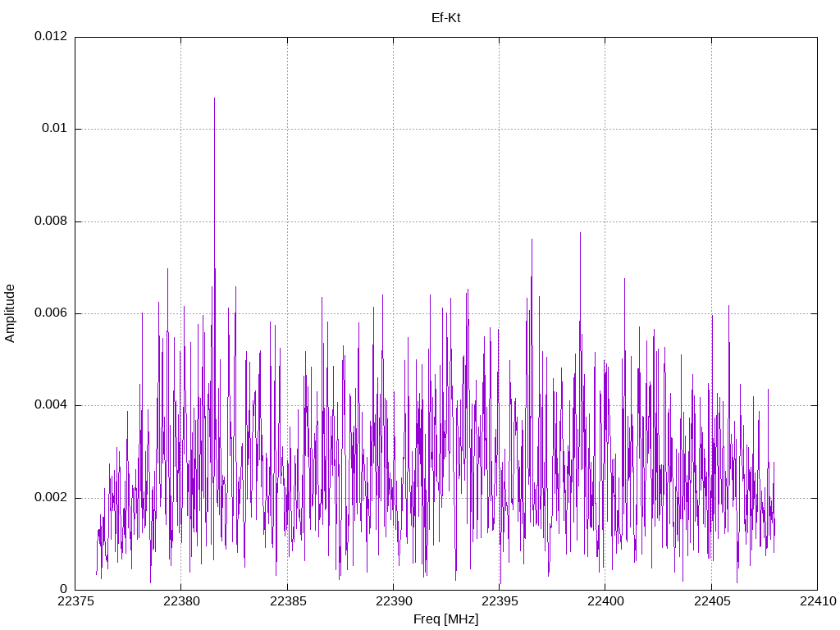This screenshot has height=630, width=840.
Task: Click the 22410 x-axis tick label
Action: tap(818, 601)
